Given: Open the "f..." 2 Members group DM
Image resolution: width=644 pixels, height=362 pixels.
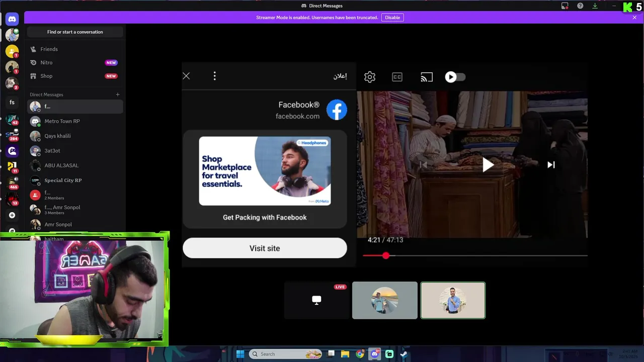Looking at the screenshot, I should tap(75, 195).
